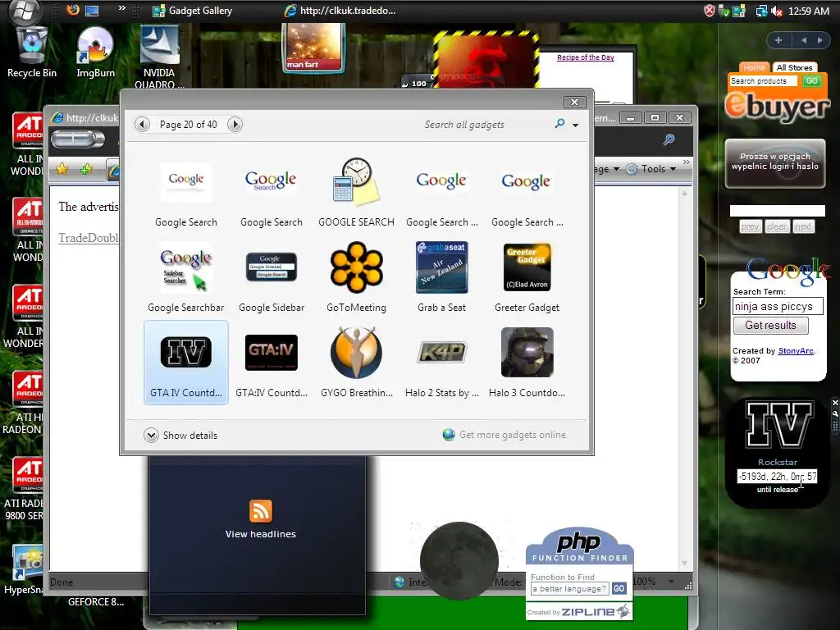Open the NVIDIA QUADRO desktop icon

(159, 57)
